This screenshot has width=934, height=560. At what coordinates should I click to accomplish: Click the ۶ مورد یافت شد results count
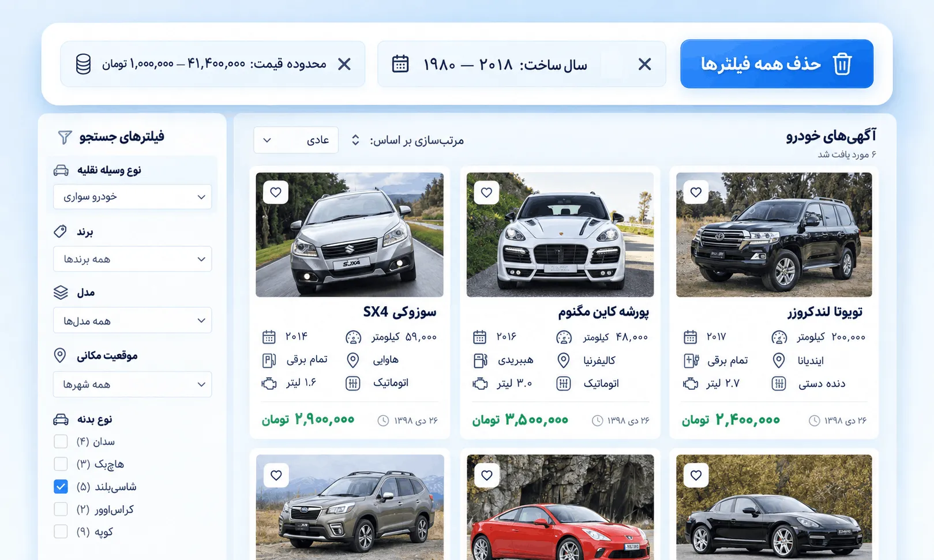(846, 155)
